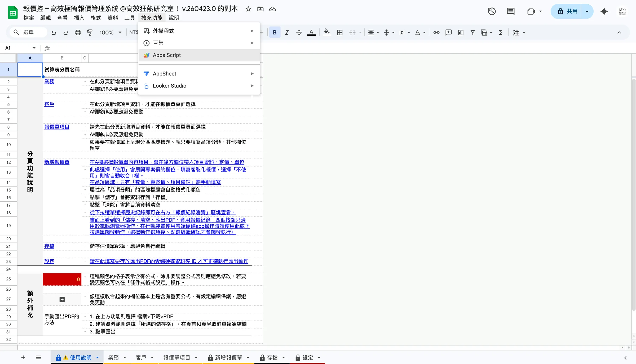Follow the 新增報價單 link

[57, 162]
